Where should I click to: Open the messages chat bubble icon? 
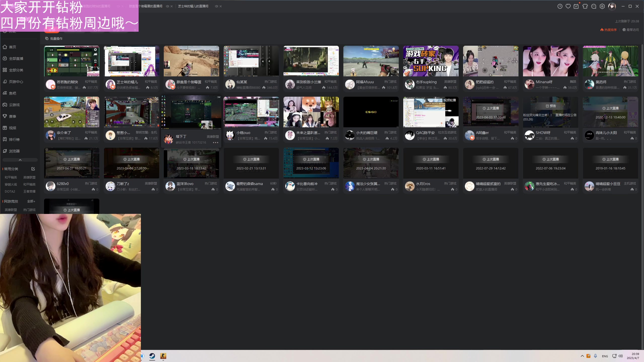coord(594,6)
